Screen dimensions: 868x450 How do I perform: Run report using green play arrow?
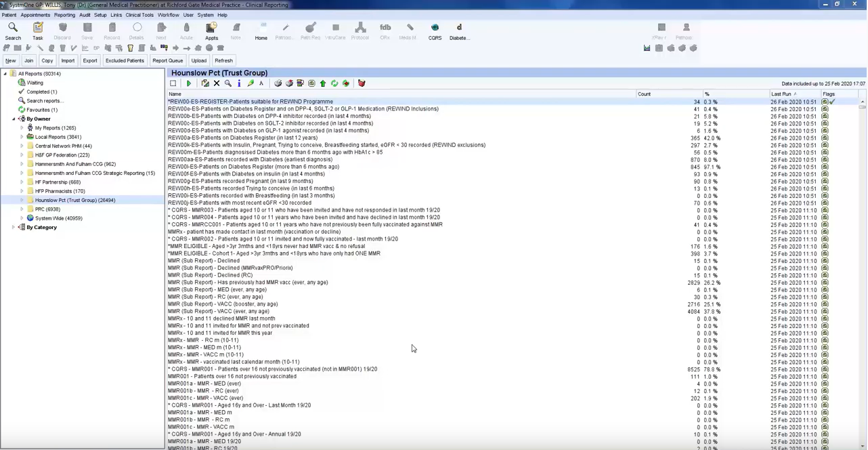point(189,83)
